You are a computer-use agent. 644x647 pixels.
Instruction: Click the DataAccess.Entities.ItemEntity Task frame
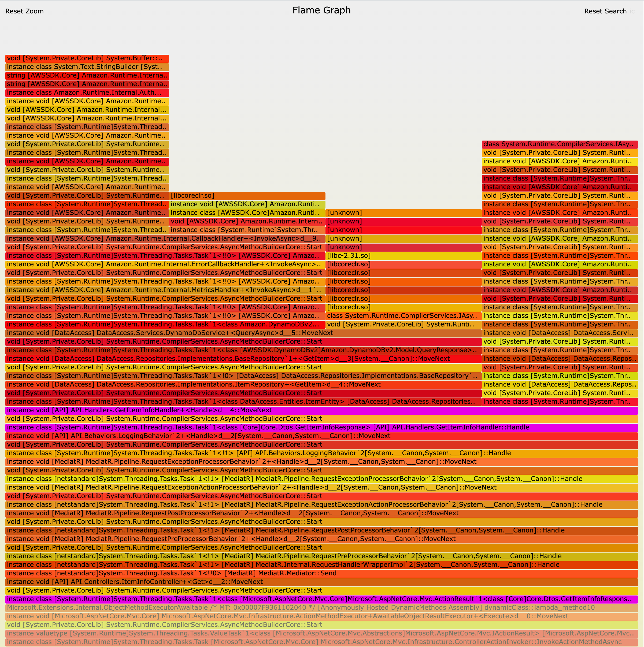pos(243,402)
